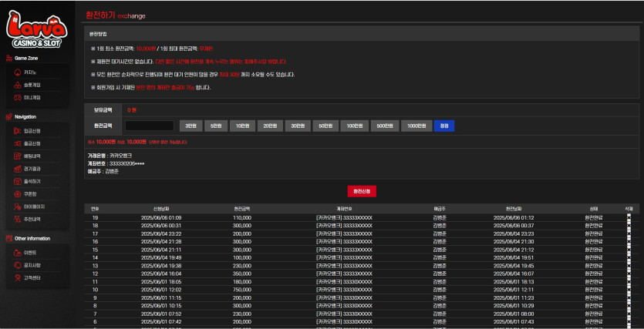
Task: Select the 5만원 amount button
Action: coord(215,126)
